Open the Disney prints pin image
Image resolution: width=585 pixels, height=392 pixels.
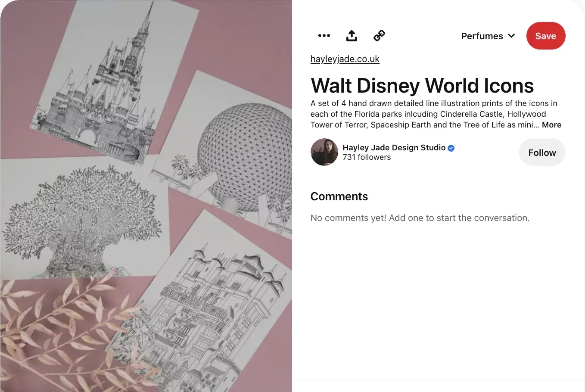pyautogui.click(x=146, y=196)
